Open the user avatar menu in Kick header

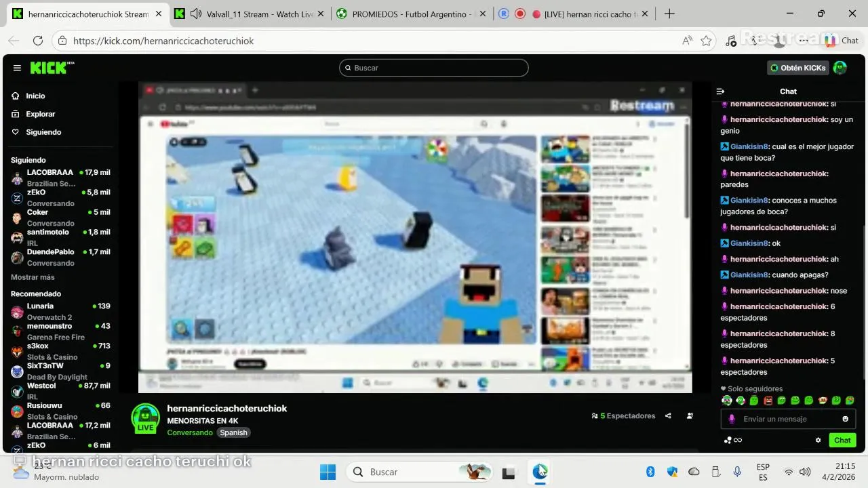coord(840,68)
